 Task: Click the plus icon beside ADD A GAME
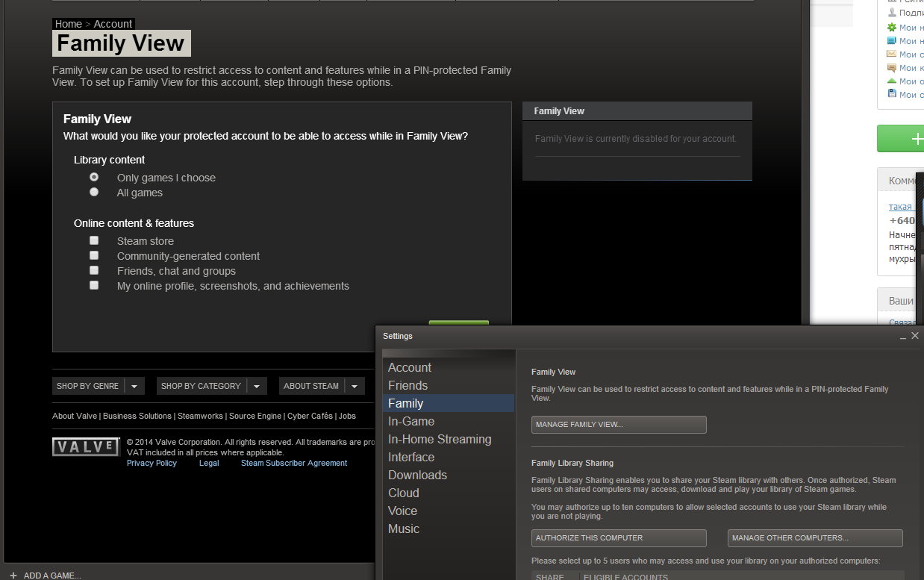(x=13, y=576)
